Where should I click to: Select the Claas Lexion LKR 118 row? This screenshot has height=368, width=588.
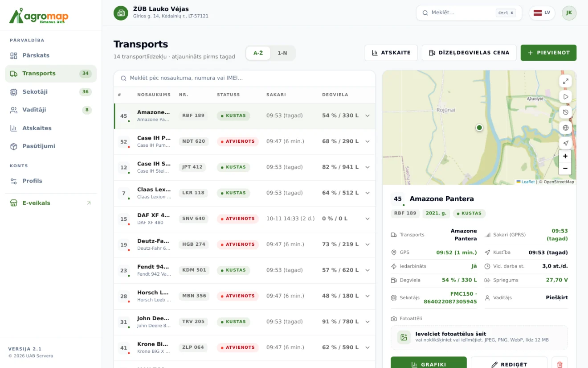pos(245,193)
